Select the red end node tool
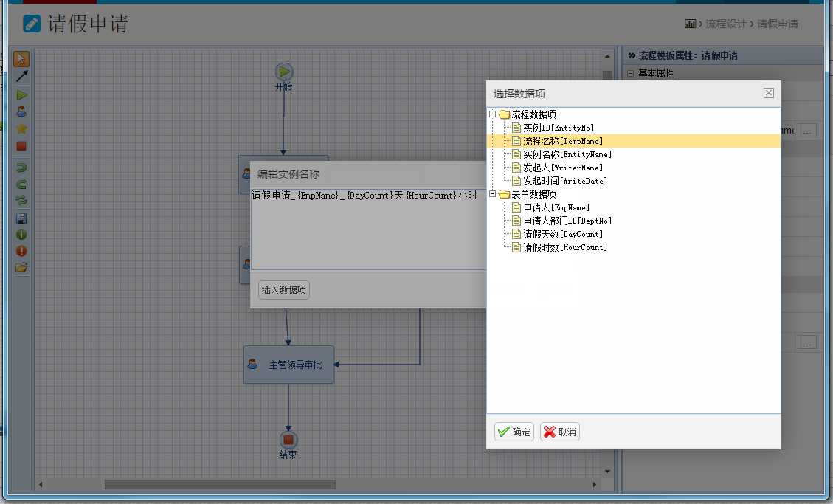833x504 pixels. pos(22,145)
